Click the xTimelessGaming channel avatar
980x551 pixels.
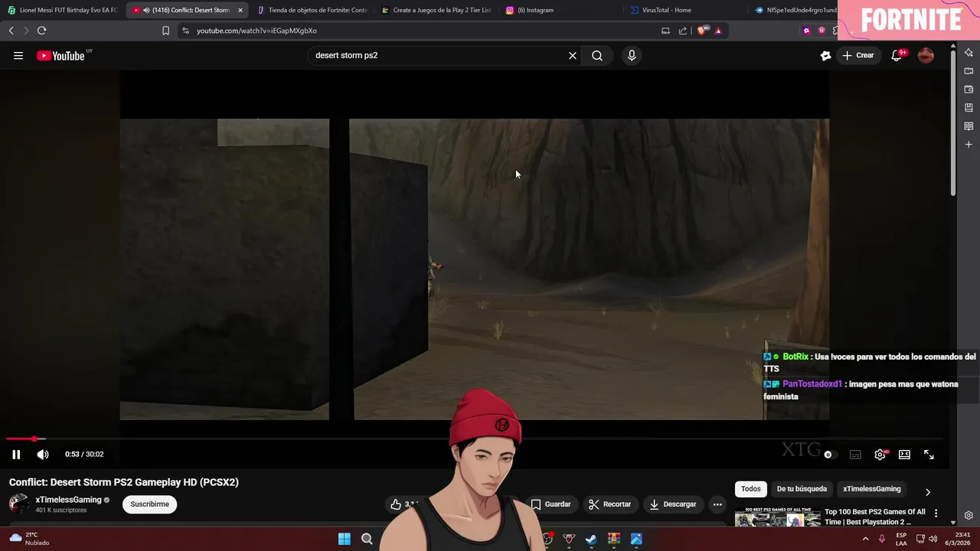(x=19, y=504)
